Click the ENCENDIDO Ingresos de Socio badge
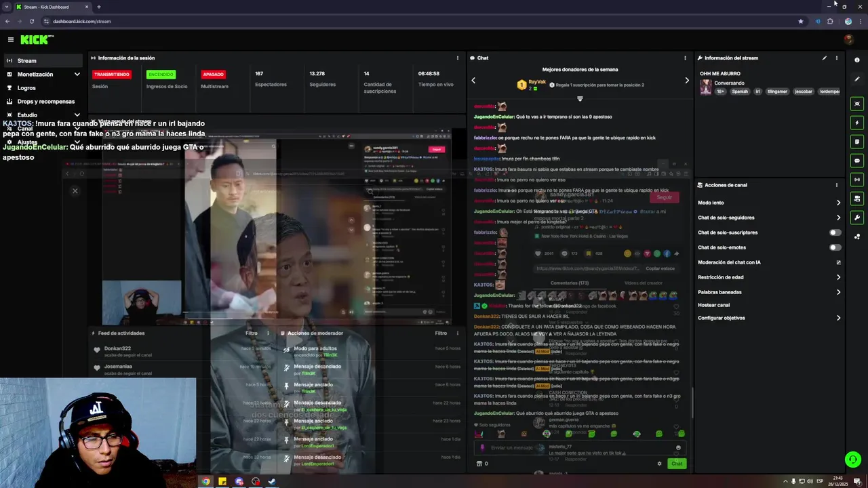This screenshot has width=868, height=488. tap(161, 74)
